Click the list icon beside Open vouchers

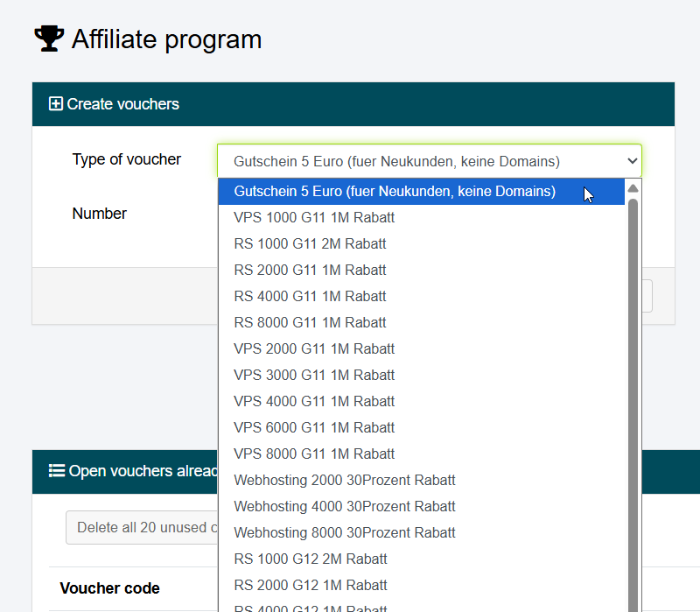click(57, 471)
